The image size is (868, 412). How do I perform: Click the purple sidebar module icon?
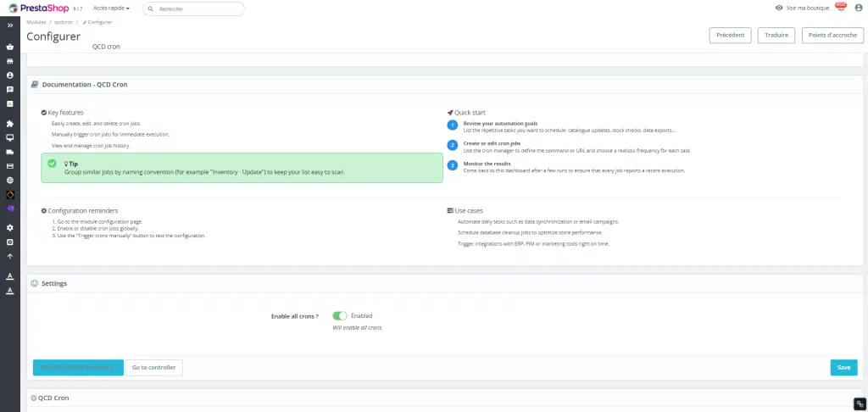tap(10, 209)
